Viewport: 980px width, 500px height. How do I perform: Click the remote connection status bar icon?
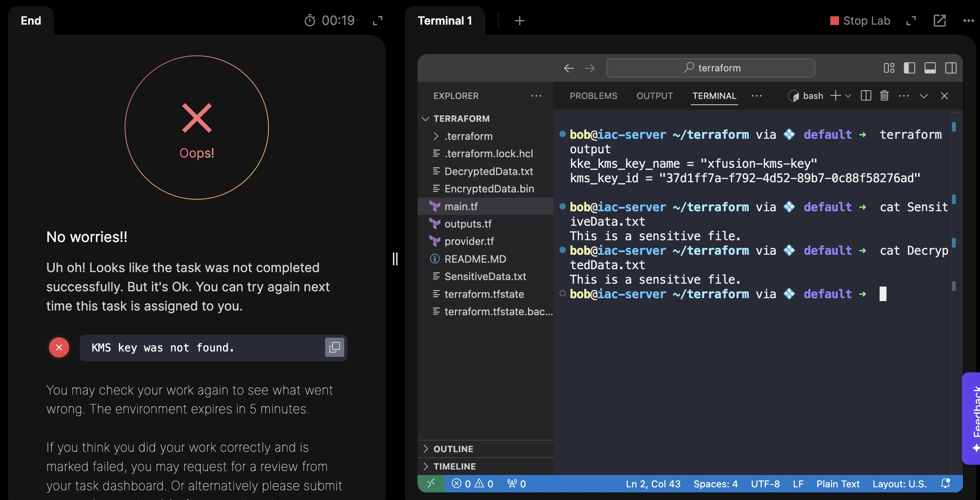point(431,483)
